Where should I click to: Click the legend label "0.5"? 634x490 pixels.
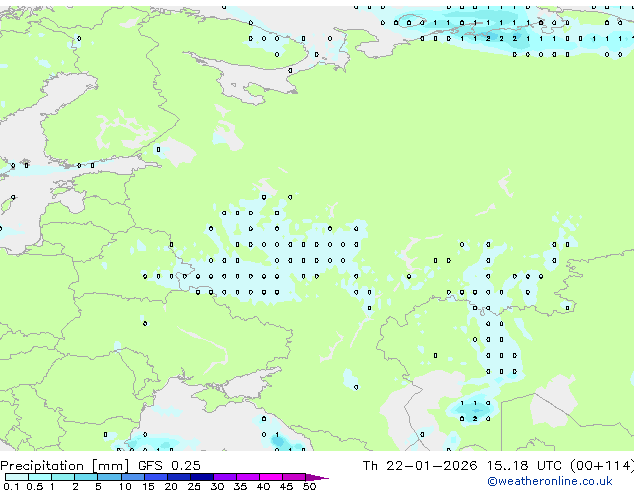click(35, 486)
